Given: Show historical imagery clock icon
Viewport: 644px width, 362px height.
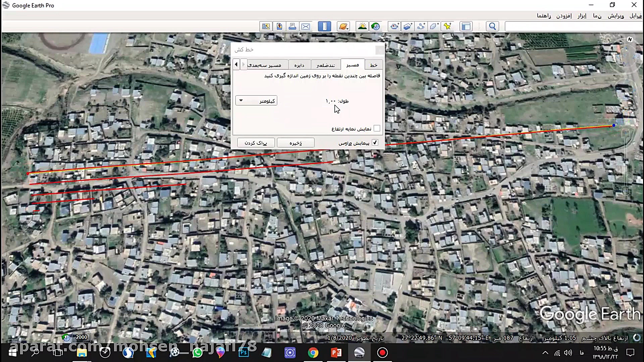Looking at the screenshot, I should 376,26.
